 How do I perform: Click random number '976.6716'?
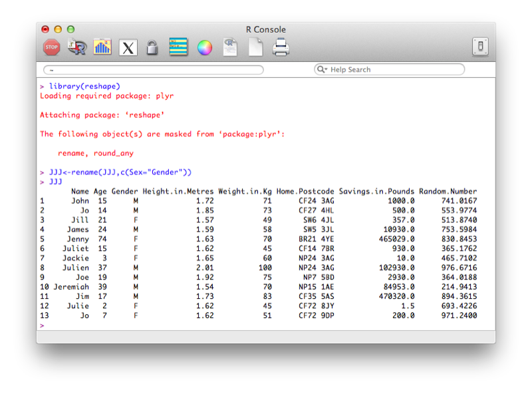[459, 268]
